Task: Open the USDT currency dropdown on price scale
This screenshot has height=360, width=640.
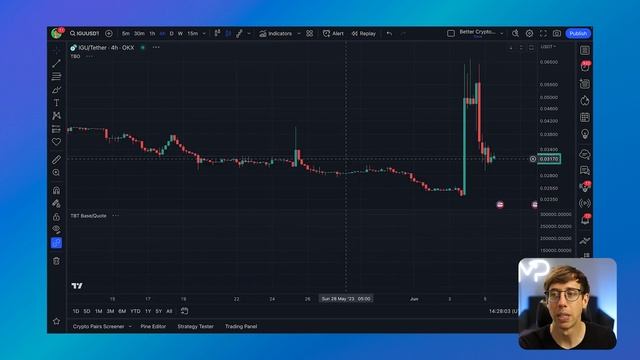Action: pos(548,47)
